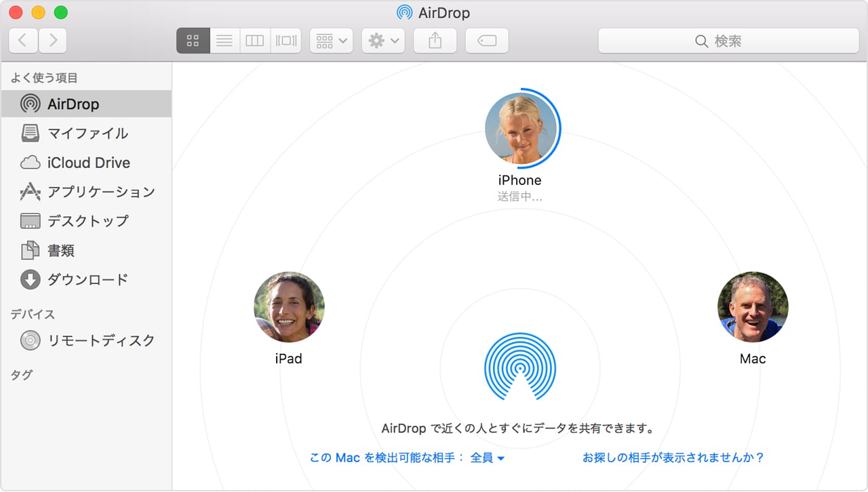The image size is (868, 492).
Task: Open マイファイル in the sidebar
Action: (86, 134)
